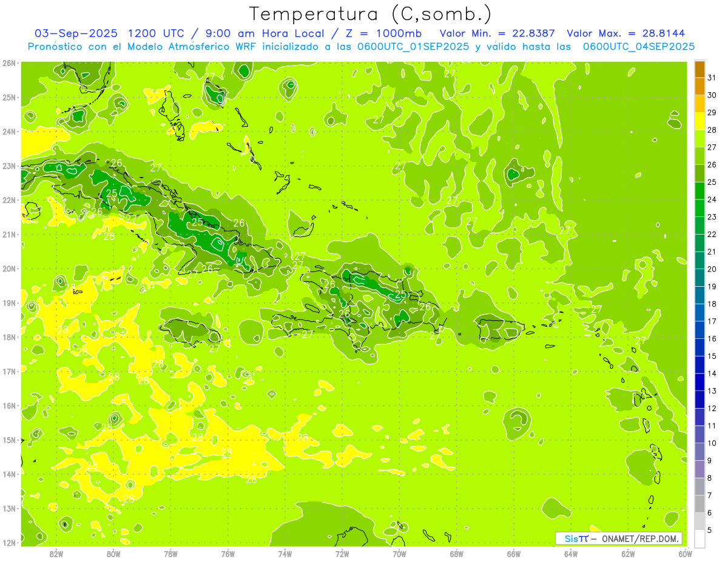The width and height of the screenshot is (728, 562).
Task: Click the '64W' longitude axis label
Action: (x=571, y=554)
